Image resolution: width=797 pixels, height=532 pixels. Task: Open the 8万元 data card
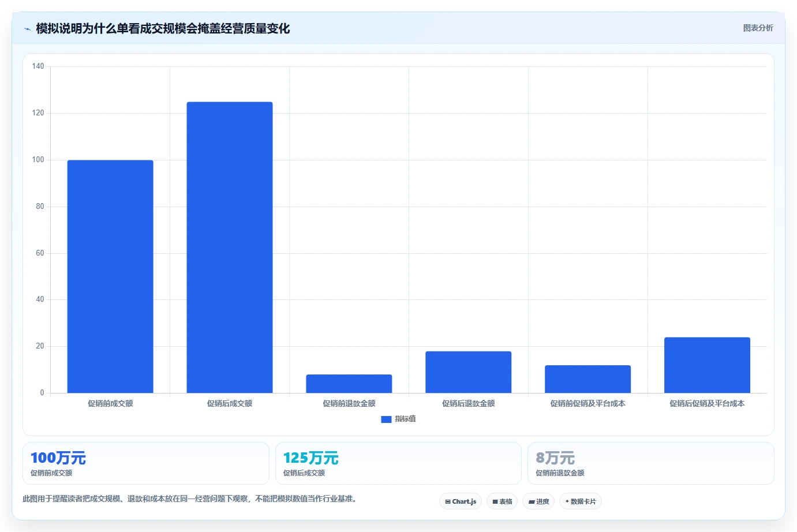[x=651, y=463]
